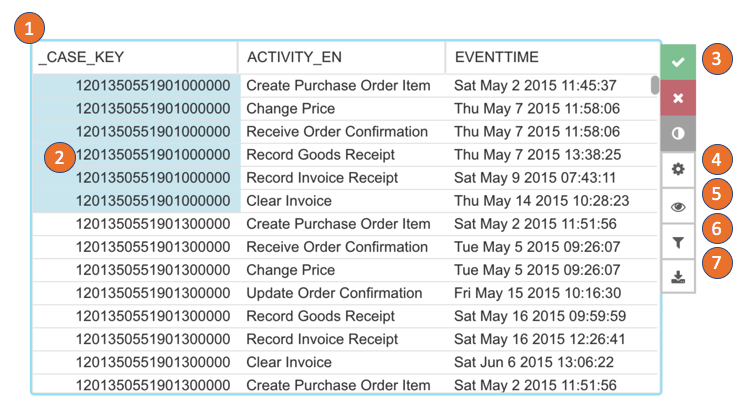Click the Change Price cell dated May 5

pyautogui.click(x=290, y=270)
